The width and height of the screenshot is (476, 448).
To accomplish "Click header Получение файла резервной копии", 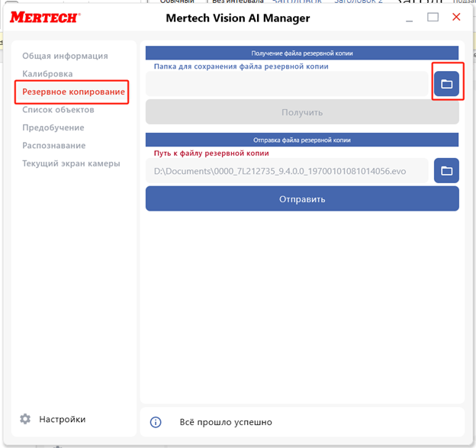I will pyautogui.click(x=302, y=53).
